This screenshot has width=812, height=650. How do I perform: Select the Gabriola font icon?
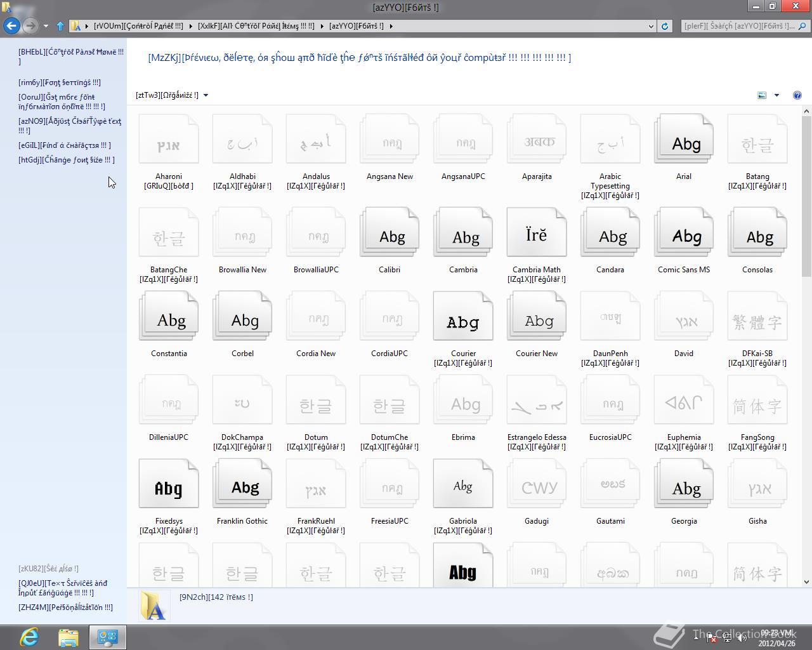point(463,484)
